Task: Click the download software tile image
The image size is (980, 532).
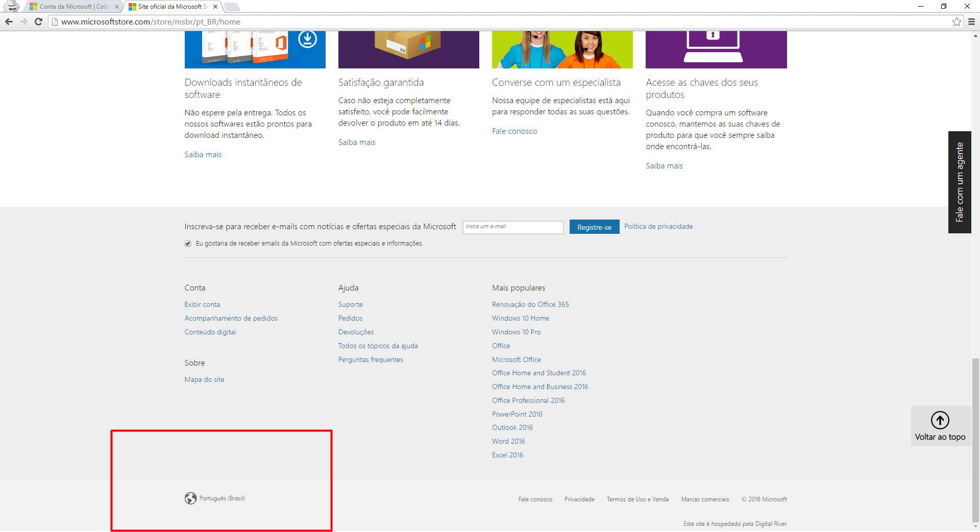Action: pyautogui.click(x=255, y=50)
